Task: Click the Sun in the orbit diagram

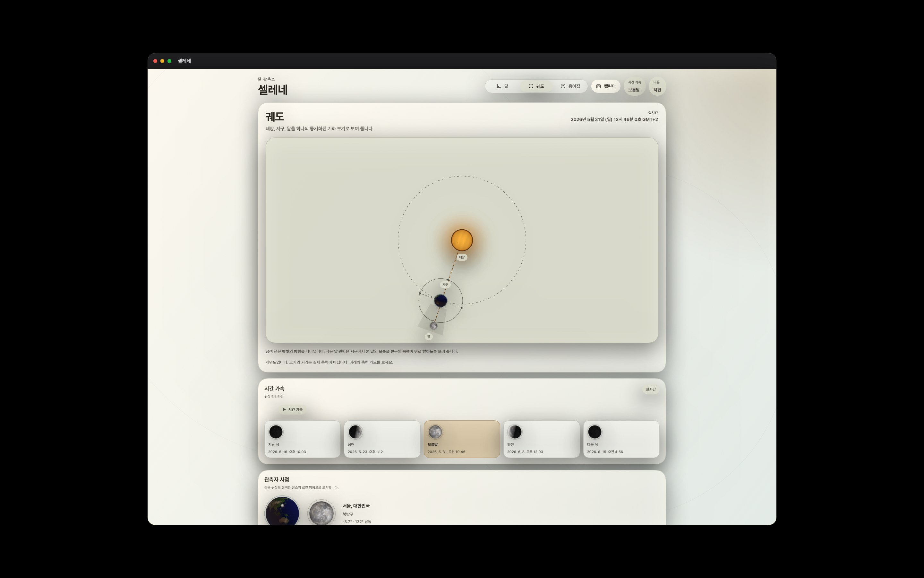Action: 462,241
